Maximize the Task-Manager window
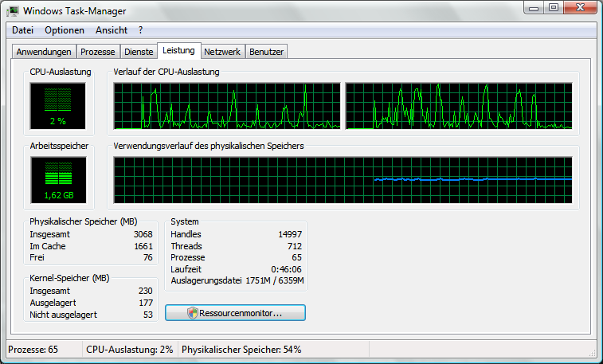 click(554, 8)
